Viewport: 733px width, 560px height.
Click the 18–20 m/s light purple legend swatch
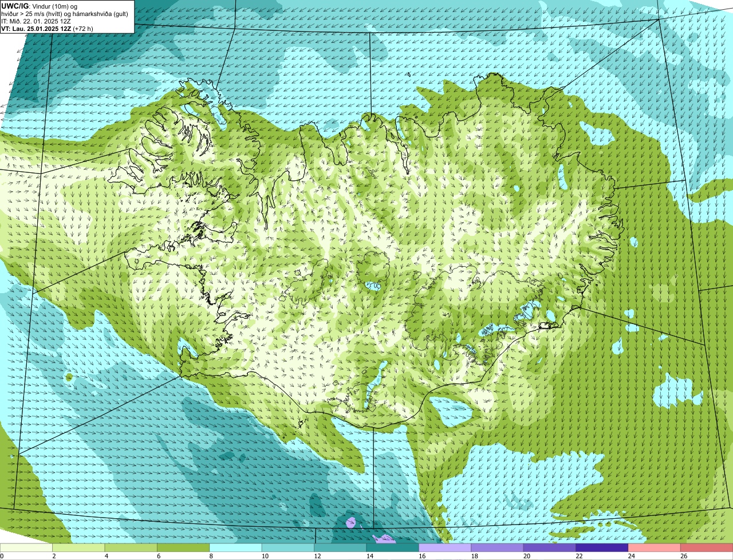point(498,547)
